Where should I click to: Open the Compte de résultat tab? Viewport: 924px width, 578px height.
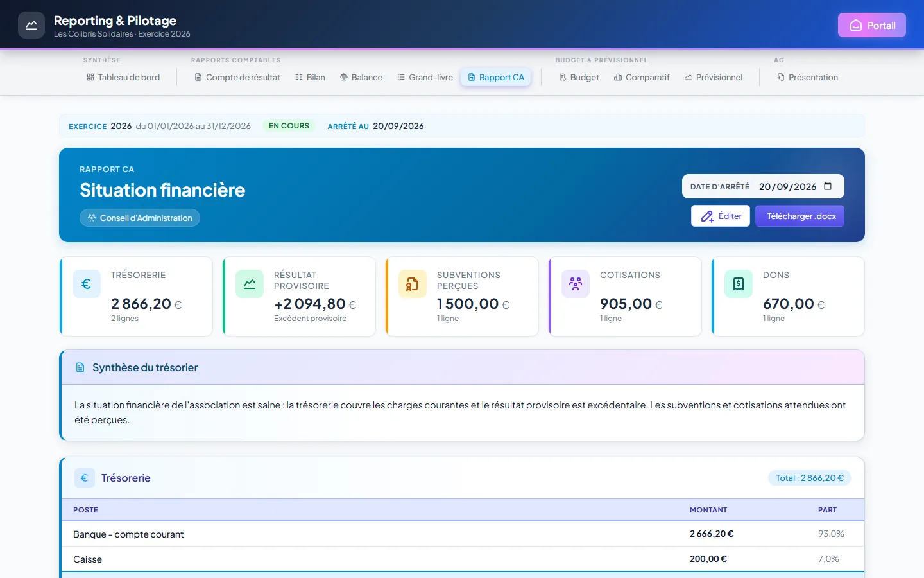coord(237,77)
